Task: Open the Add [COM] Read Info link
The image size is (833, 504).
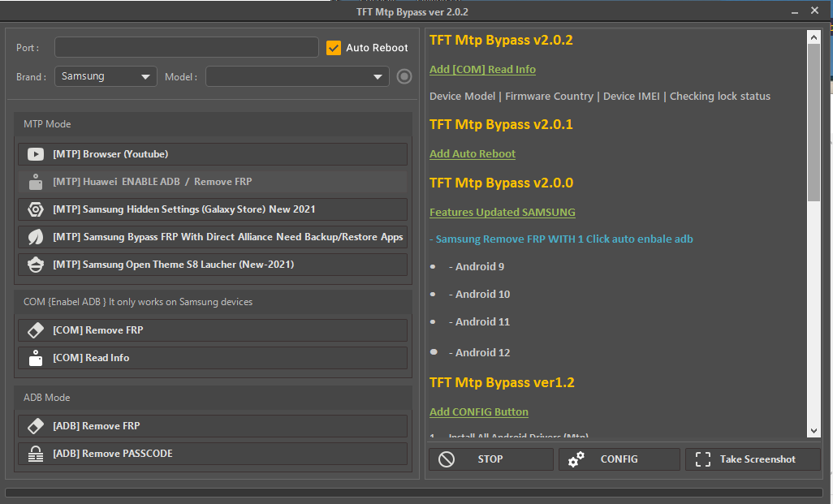Action: [x=482, y=69]
